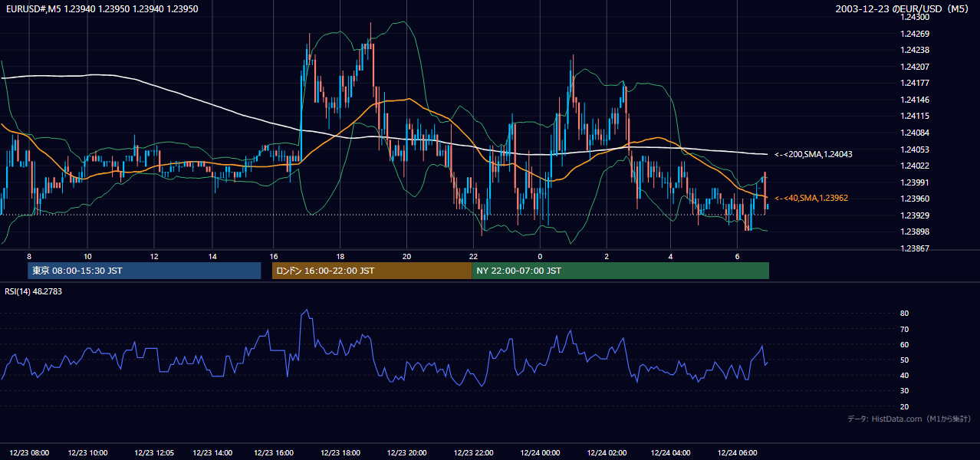Click price axis value 1.24084
The image size is (980, 460).
tap(914, 133)
